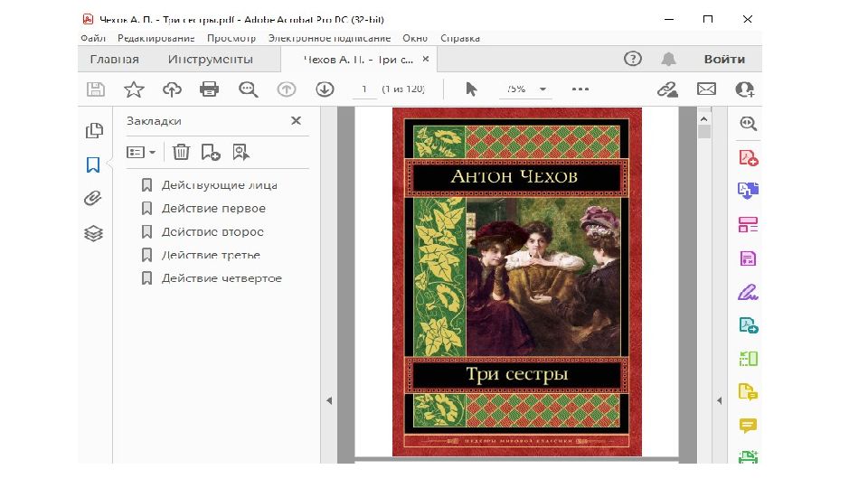Screen dimensions: 868x488
Task: Open the Find text magnifier icon
Action: [x=248, y=89]
